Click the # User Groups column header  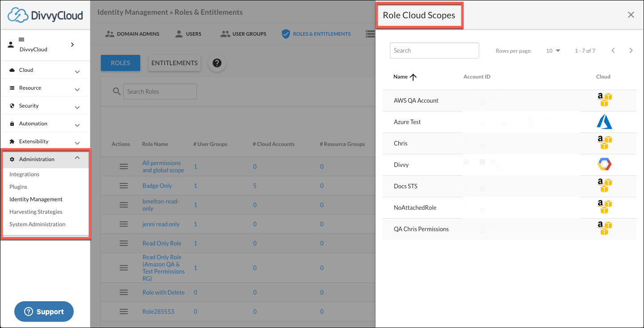[210, 144]
